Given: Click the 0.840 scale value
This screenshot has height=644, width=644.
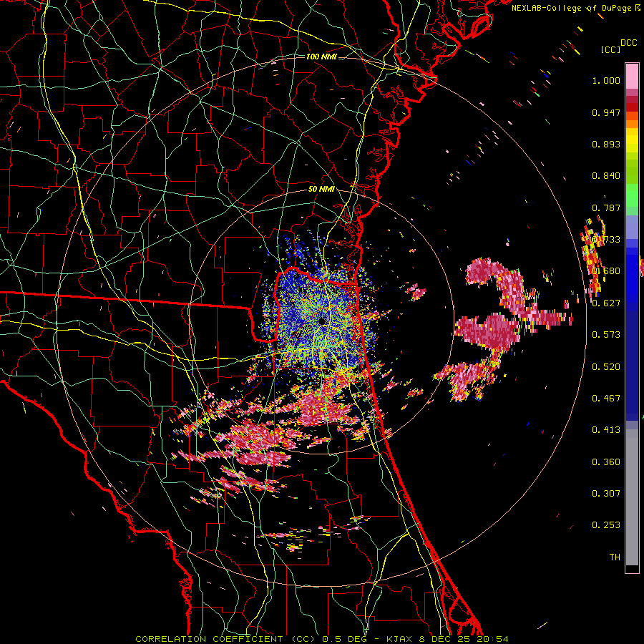Looking at the screenshot, I should pos(606,176).
